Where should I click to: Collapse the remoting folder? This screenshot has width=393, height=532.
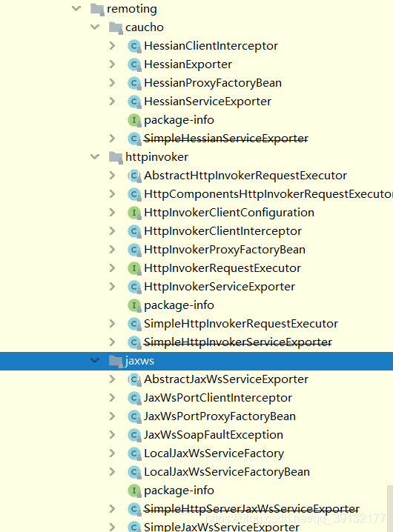coord(77,8)
